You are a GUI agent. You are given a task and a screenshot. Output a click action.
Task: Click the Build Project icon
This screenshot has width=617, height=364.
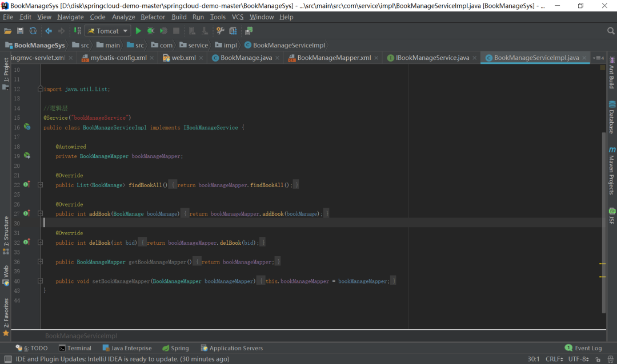pyautogui.click(x=77, y=31)
